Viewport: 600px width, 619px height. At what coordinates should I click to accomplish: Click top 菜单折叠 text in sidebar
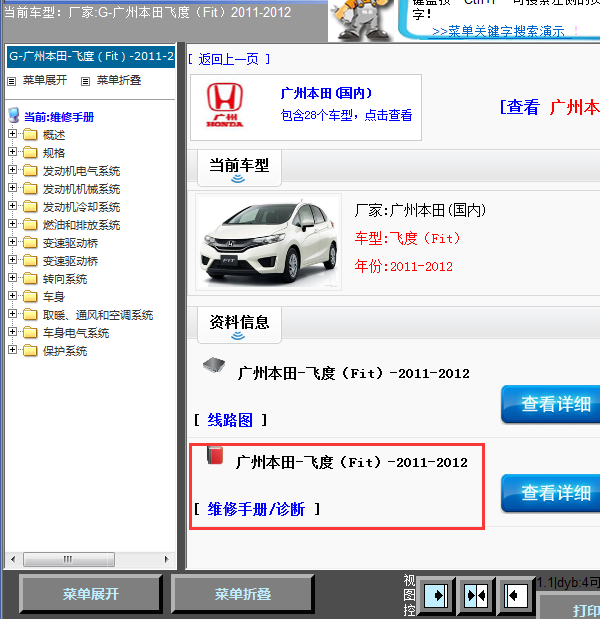tap(119, 80)
